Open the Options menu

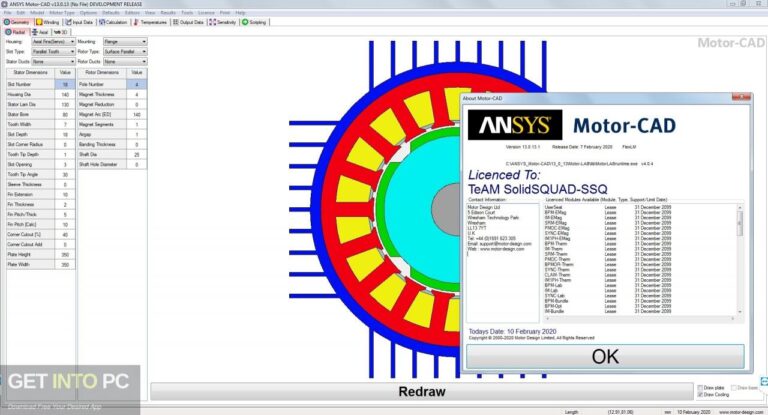89,13
